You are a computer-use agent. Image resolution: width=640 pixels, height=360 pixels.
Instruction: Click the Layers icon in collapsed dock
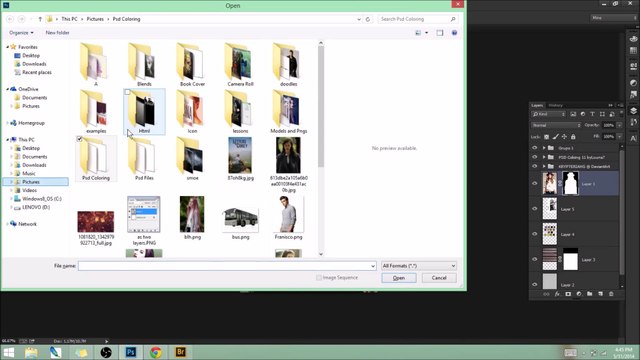[633, 111]
